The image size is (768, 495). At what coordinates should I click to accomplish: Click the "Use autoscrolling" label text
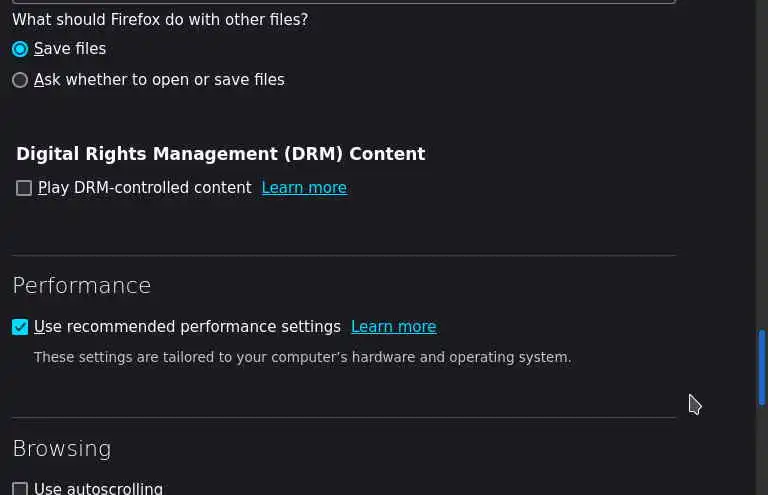[99, 489]
